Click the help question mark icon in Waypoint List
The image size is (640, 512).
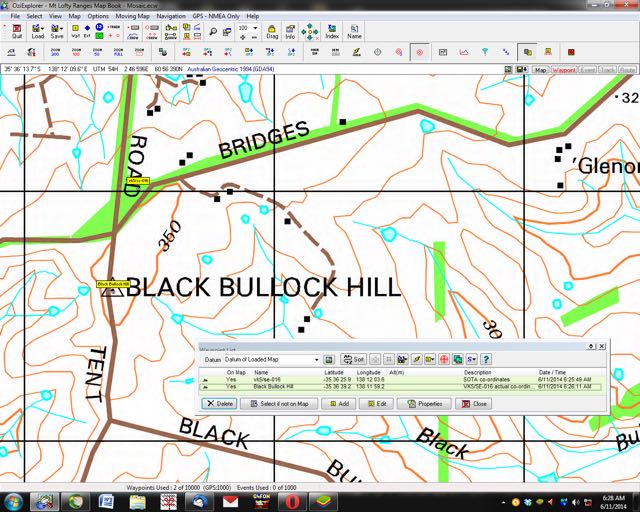486,359
